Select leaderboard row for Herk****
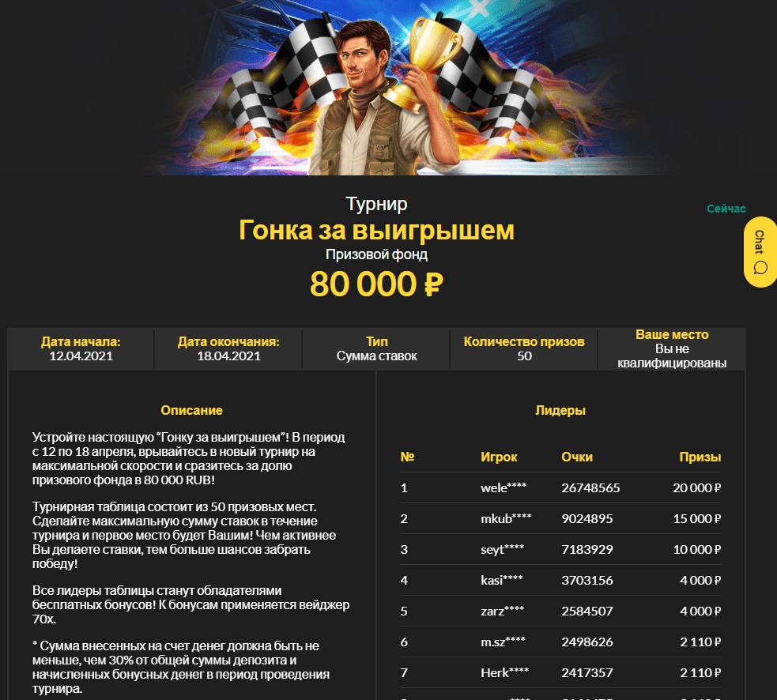 click(560, 673)
